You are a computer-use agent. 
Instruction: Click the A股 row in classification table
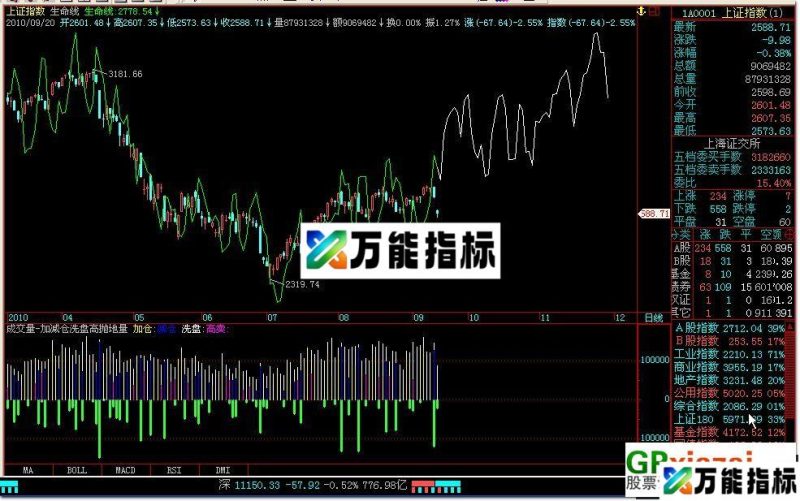coord(733,248)
